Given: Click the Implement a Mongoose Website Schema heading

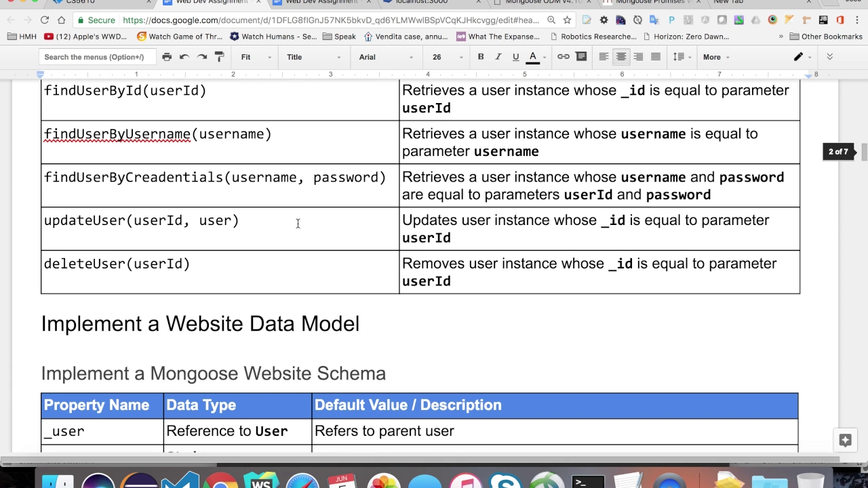Looking at the screenshot, I should tap(213, 373).
